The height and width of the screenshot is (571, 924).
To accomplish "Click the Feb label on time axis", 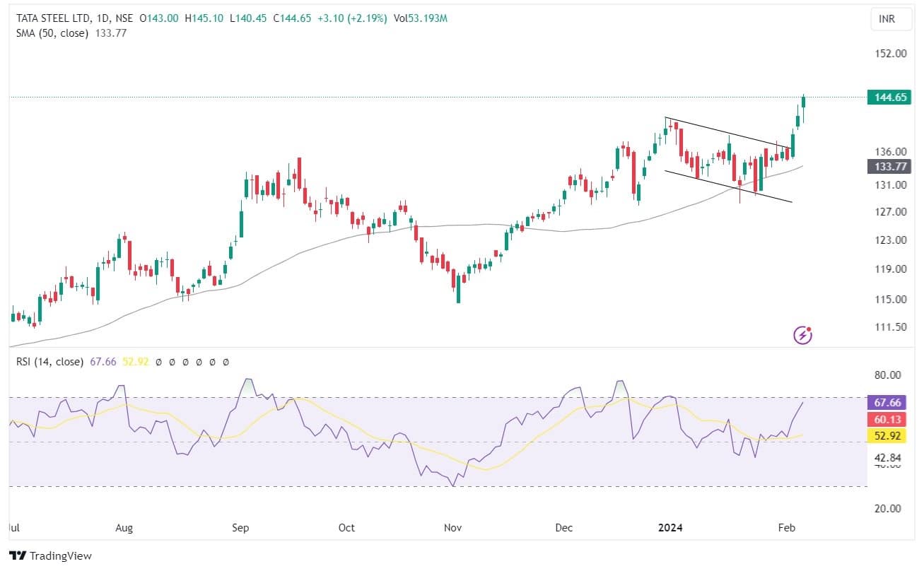I will pyautogui.click(x=785, y=528).
